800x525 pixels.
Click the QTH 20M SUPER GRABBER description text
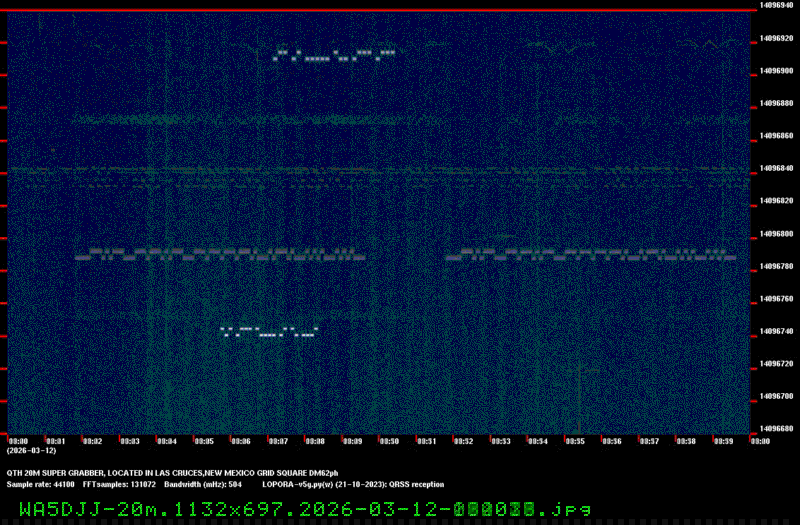click(172, 473)
